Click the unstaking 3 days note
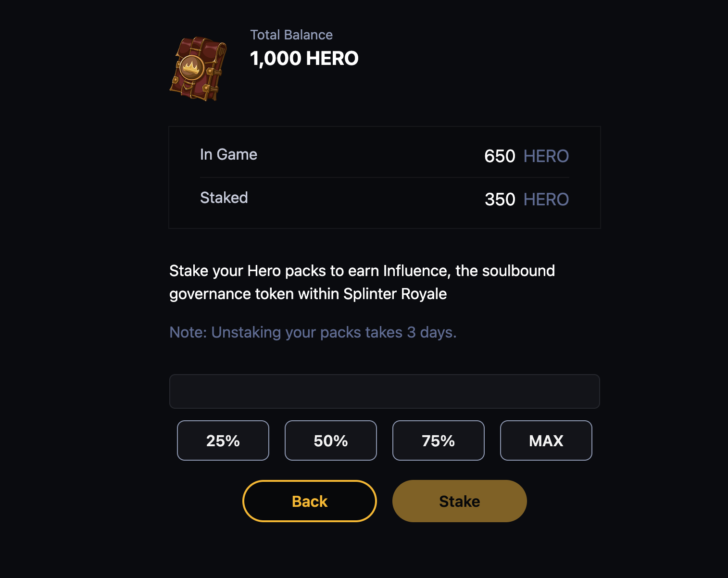Viewport: 728px width, 578px height. (x=313, y=332)
